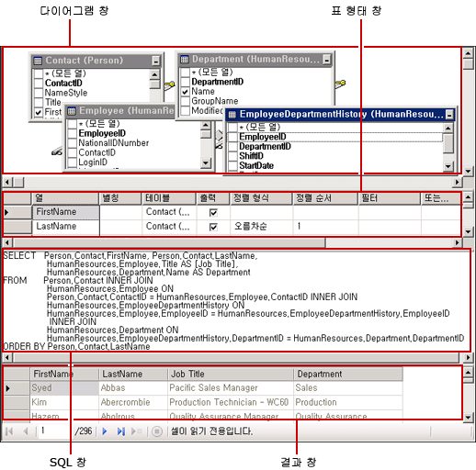This screenshot has height=470, width=476.
Task: Click the 정렬 형식 column header
Action: coord(261,198)
